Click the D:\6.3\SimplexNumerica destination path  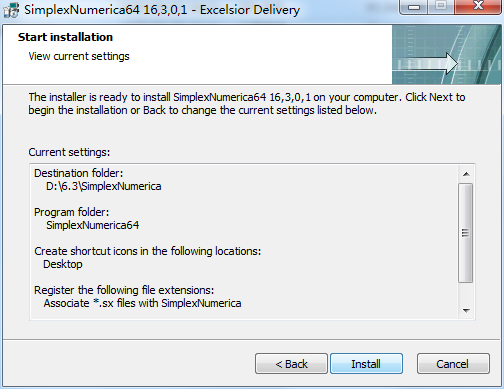pyautogui.click(x=103, y=186)
